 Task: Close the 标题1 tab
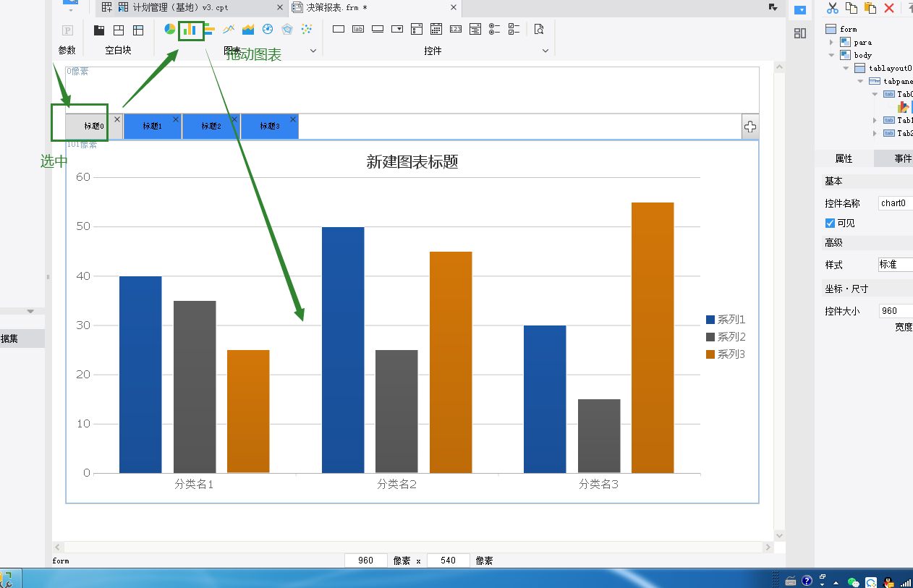pyautogui.click(x=176, y=119)
